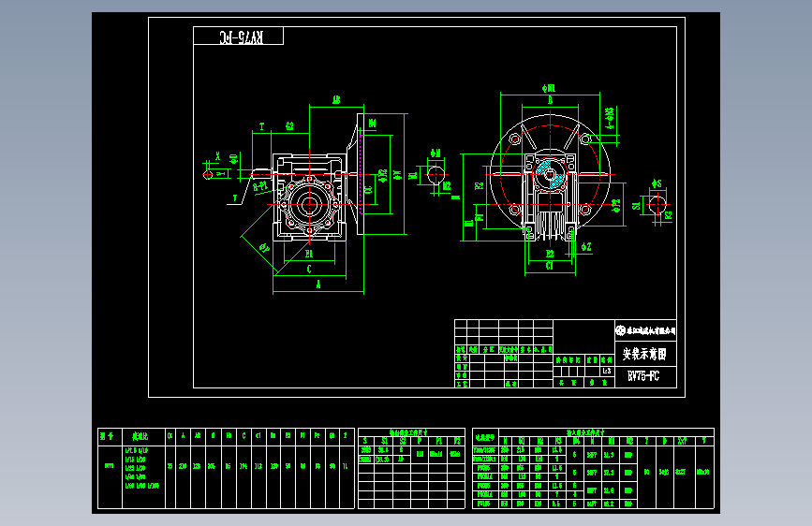Select dimension label B above the front view
Screen dimensions: 812x526
tap(550, 100)
